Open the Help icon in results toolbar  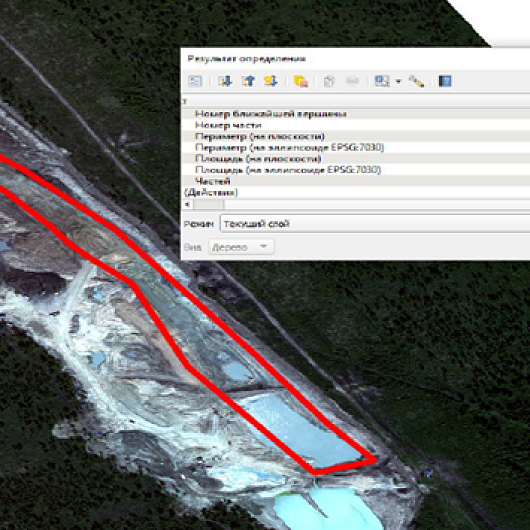click(x=445, y=81)
